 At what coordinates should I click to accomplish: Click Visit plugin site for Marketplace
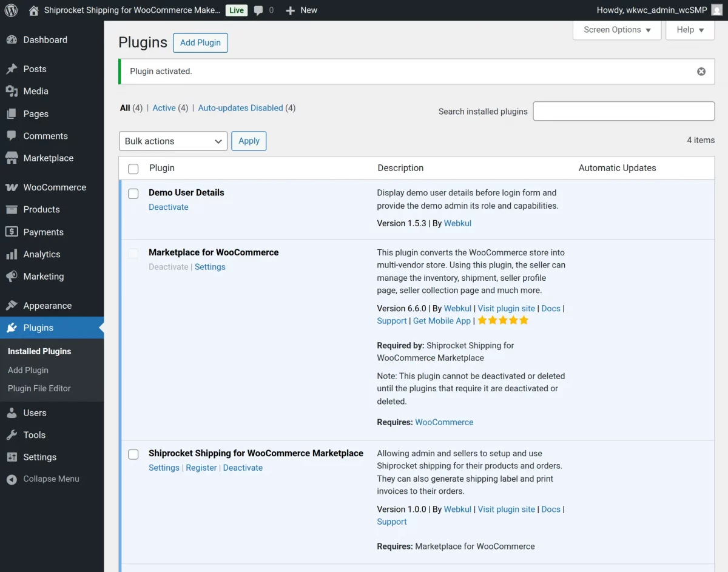click(507, 308)
